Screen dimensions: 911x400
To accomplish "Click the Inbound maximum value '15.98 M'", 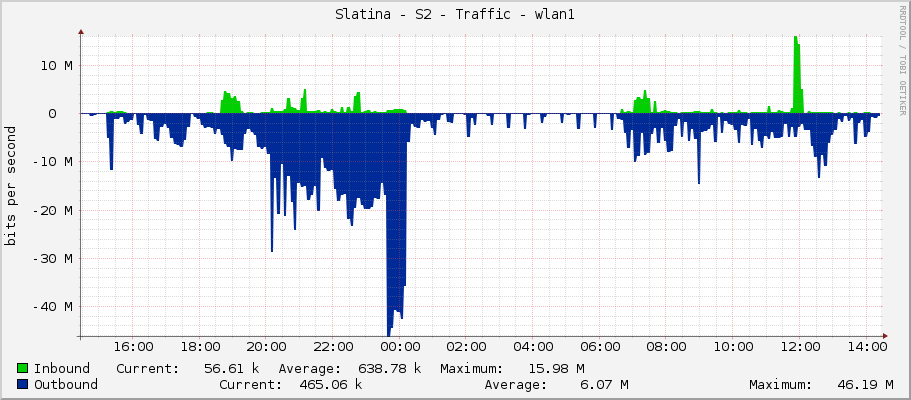I will (557, 369).
